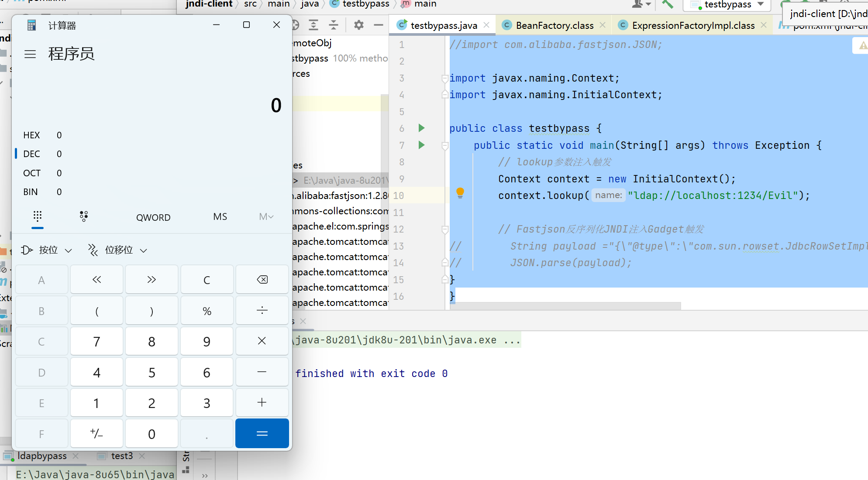Open the M memory dropdown in calculator
The height and width of the screenshot is (480, 868).
coord(266,217)
